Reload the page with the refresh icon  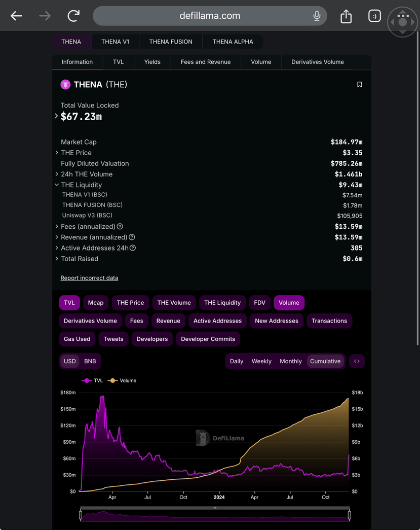(x=73, y=16)
